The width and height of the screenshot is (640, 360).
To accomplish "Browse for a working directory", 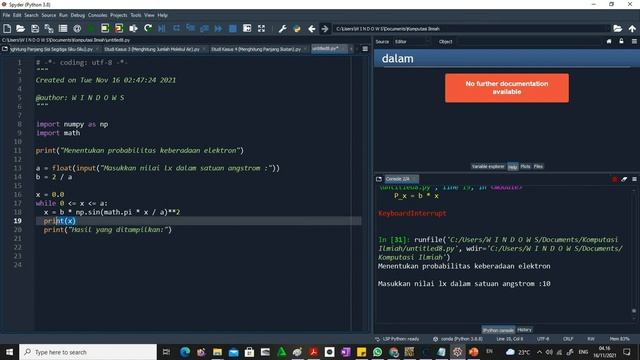I will coord(618,29).
